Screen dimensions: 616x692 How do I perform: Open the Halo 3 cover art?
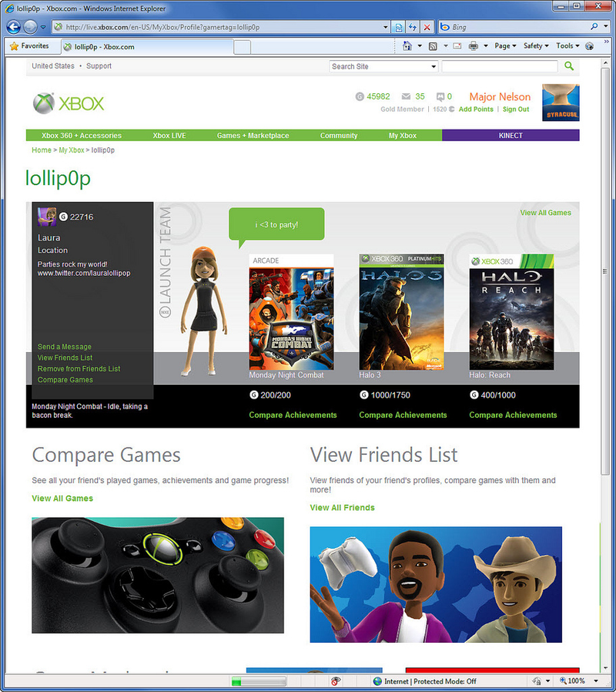(401, 312)
